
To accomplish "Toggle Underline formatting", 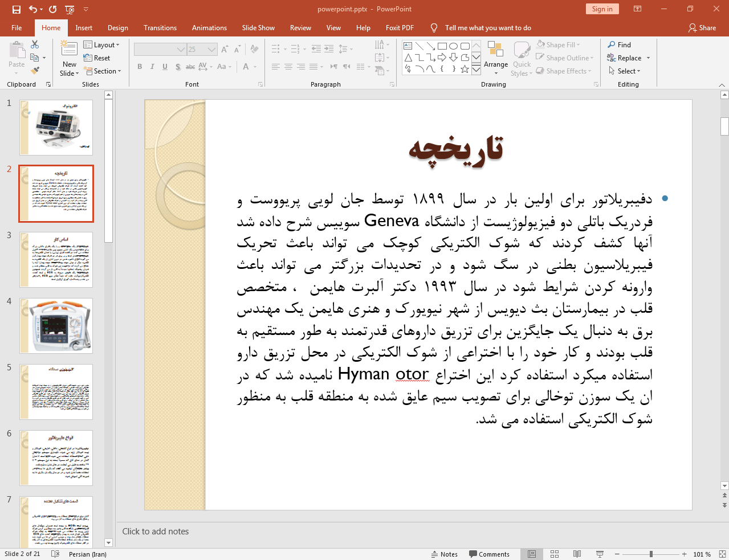I will (165, 67).
